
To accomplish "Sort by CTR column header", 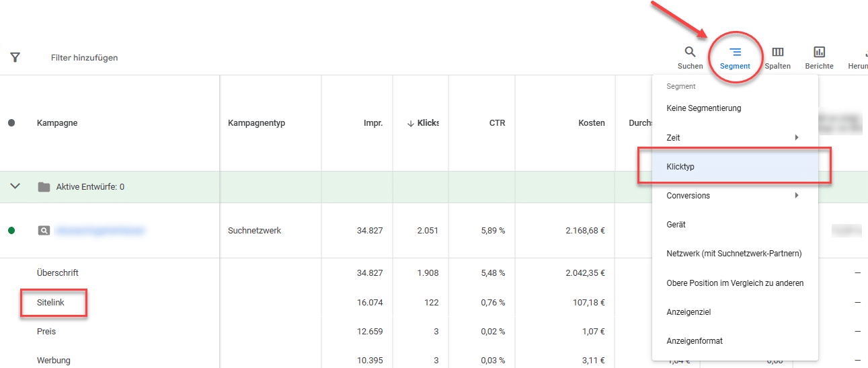I will tap(497, 123).
